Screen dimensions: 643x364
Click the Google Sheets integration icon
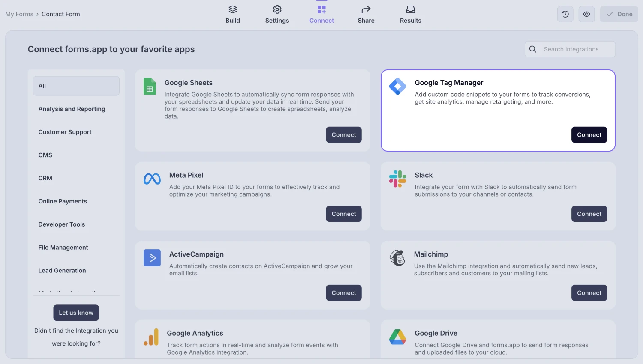150,87
